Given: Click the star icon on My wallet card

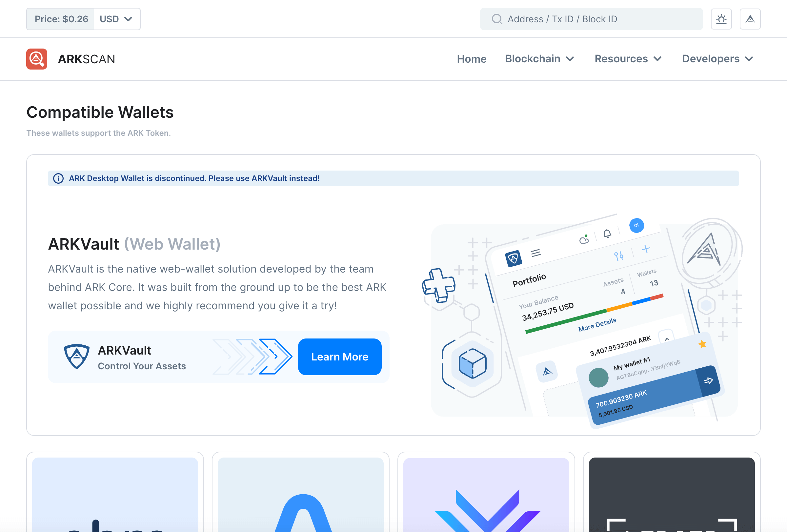Looking at the screenshot, I should pos(702,344).
